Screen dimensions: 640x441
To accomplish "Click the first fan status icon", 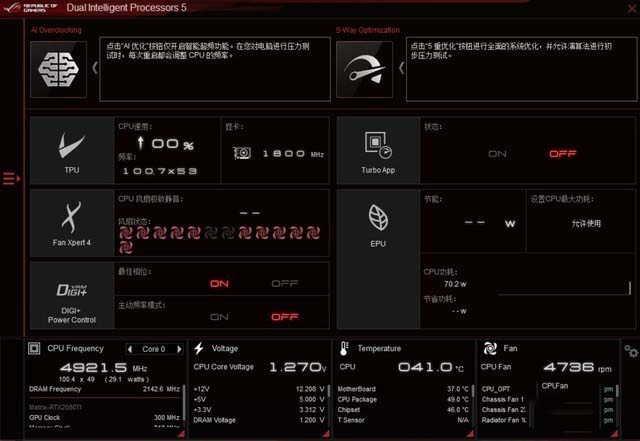I will [126, 233].
